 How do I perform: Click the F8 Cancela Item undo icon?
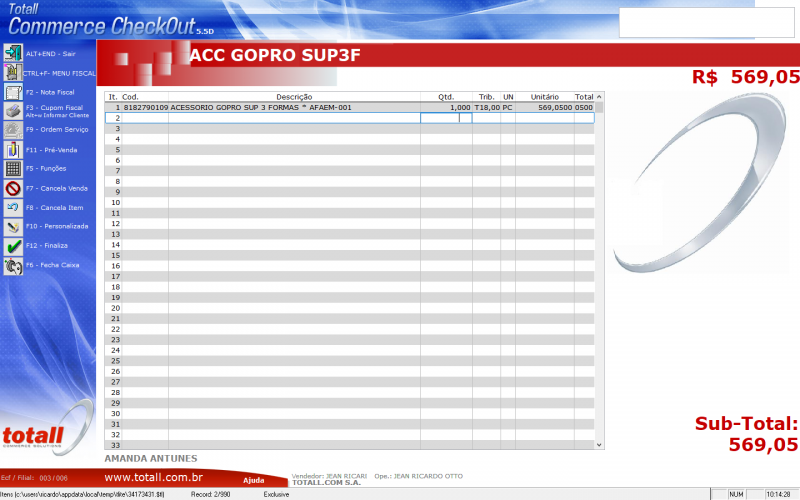coord(13,207)
